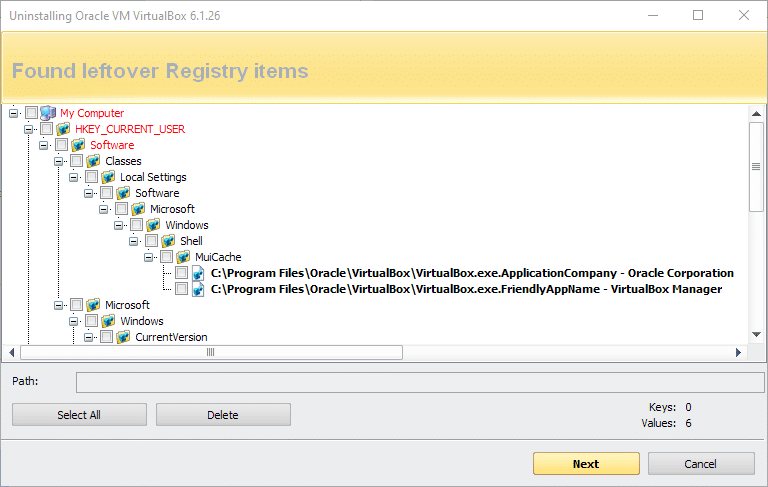The height and width of the screenshot is (487, 768).
Task: Click the FriendlyAppName registry value icon
Action: (x=198, y=289)
